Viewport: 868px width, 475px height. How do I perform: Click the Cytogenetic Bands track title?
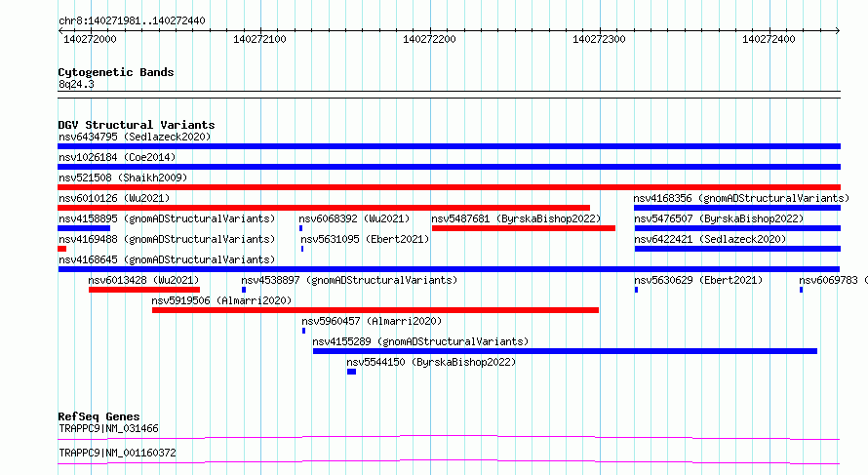pos(116,72)
